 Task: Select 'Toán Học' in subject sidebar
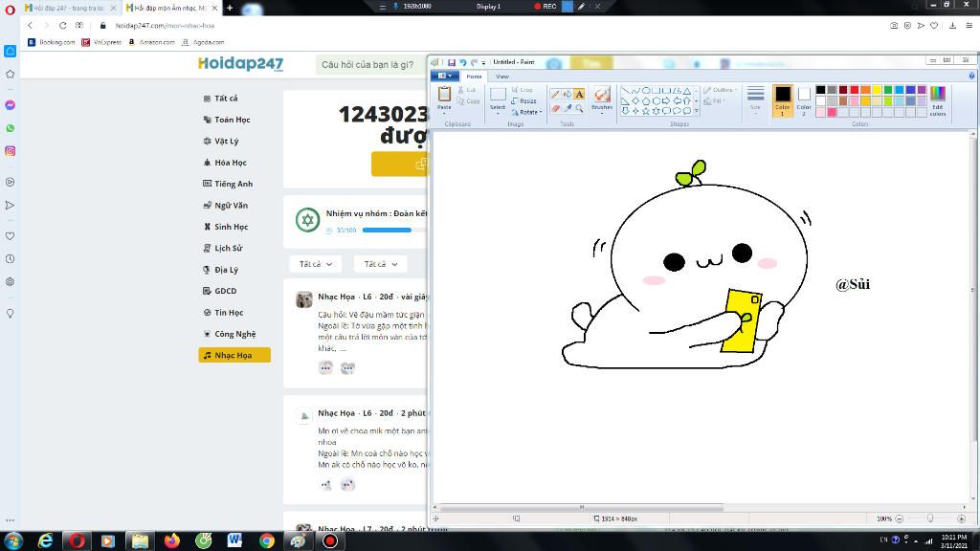click(x=226, y=120)
